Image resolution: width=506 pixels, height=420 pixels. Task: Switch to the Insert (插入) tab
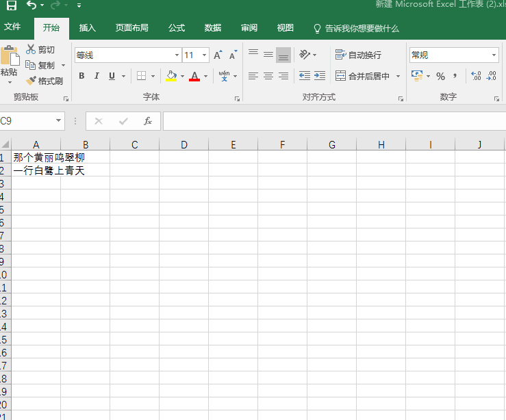(x=88, y=28)
